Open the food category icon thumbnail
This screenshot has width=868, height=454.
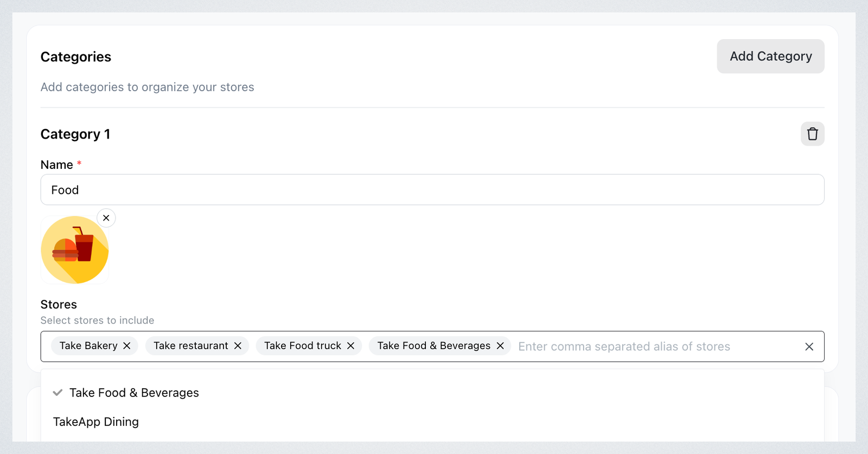(x=75, y=250)
